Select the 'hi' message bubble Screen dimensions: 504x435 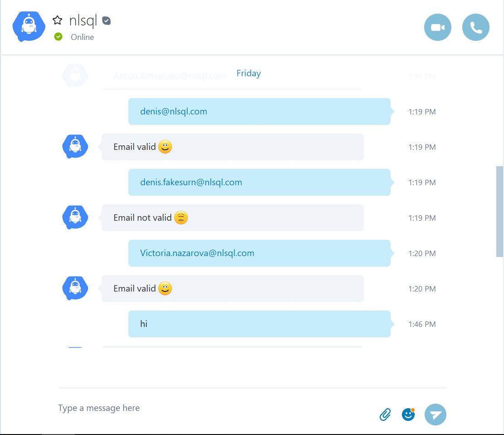pos(259,324)
